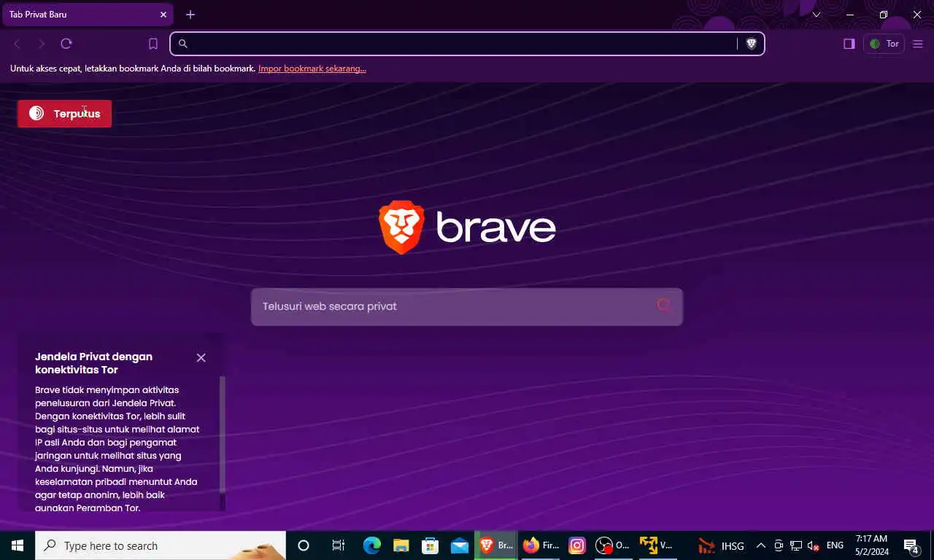Click the Type here to search taskbar box
Image resolution: width=934 pixels, height=560 pixels.
click(x=161, y=545)
